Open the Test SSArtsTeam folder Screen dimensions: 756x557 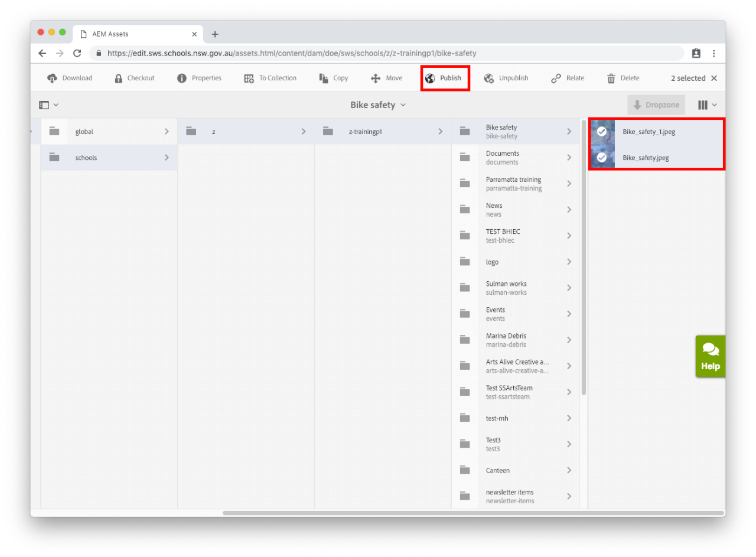(516, 392)
